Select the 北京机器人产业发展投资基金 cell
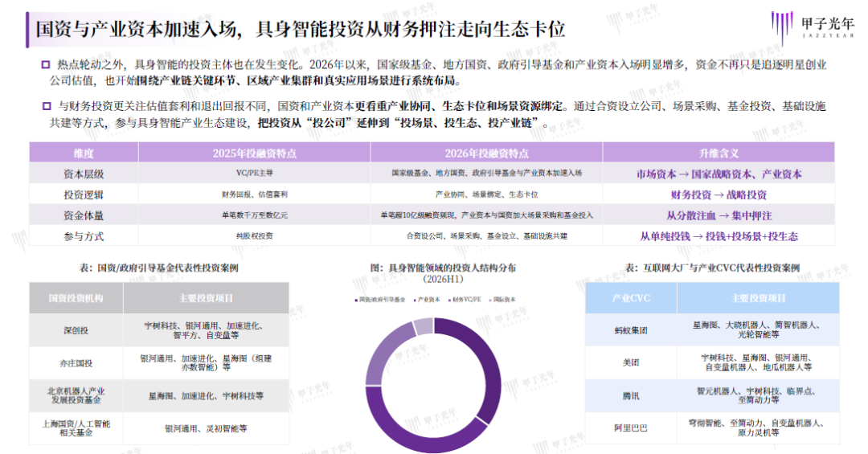 pyautogui.click(x=76, y=395)
